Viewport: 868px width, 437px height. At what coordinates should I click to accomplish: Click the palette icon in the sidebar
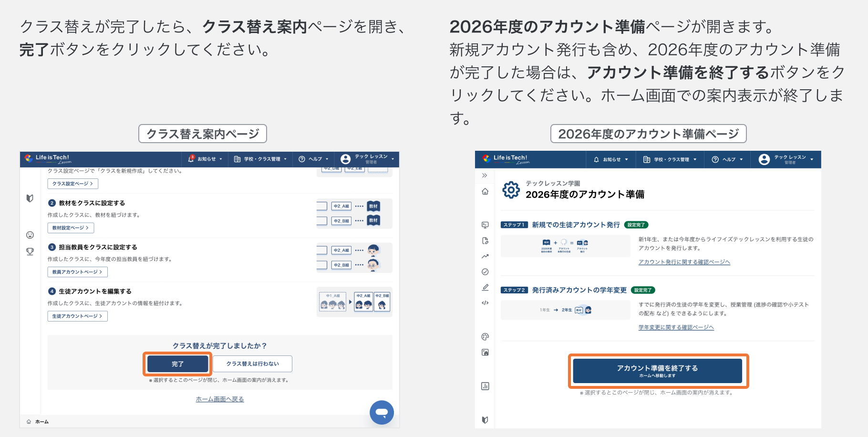pyautogui.click(x=485, y=337)
